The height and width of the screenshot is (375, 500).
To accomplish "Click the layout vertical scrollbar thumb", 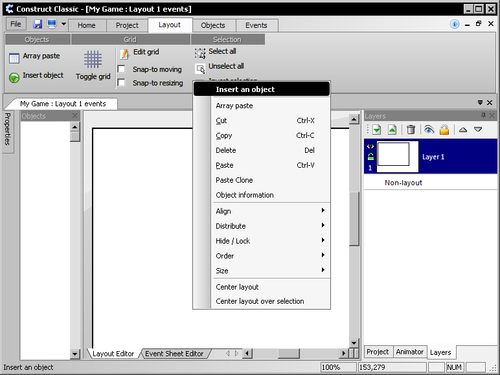I will (354, 219).
